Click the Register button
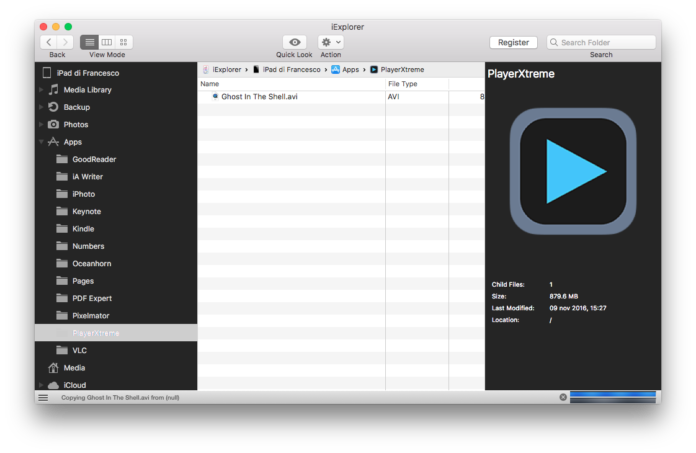Image resolution: width=696 pixels, height=453 pixels. click(x=513, y=42)
